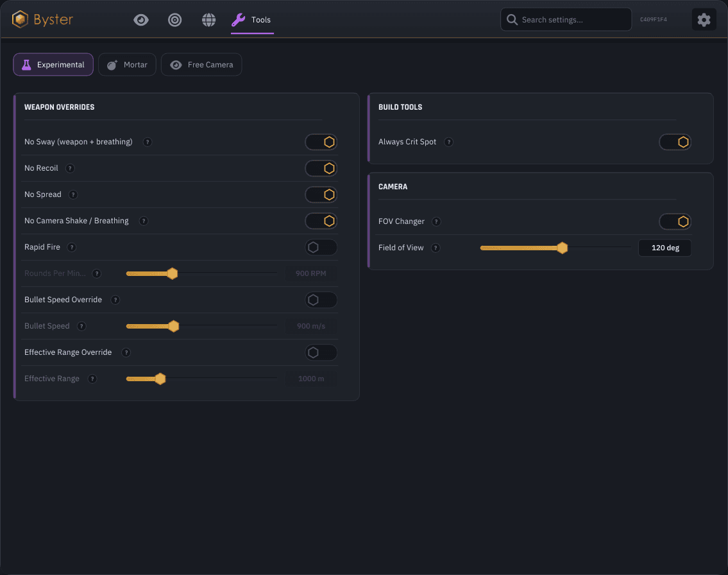The height and width of the screenshot is (575, 728).
Task: Click the 900 RPM value box
Action: point(310,273)
